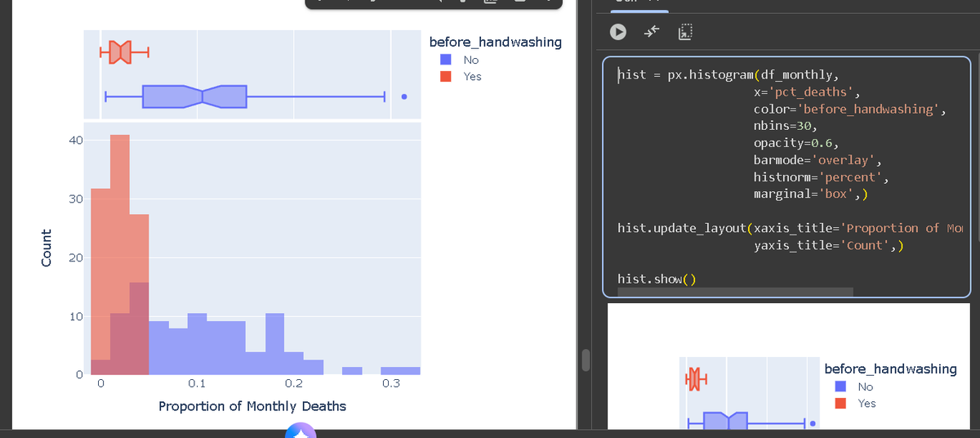Click the 40 tick label on the y-axis
980x438 pixels.
(x=75, y=141)
